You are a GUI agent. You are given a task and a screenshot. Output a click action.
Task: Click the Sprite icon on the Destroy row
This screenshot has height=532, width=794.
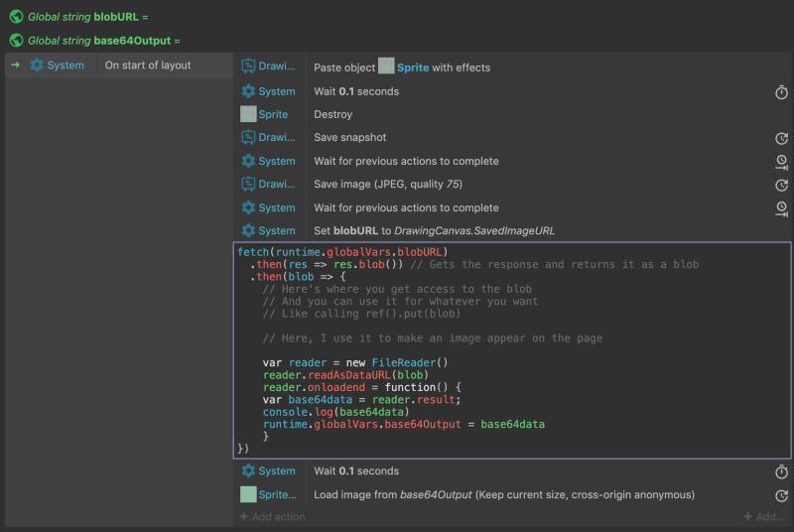tap(248, 114)
